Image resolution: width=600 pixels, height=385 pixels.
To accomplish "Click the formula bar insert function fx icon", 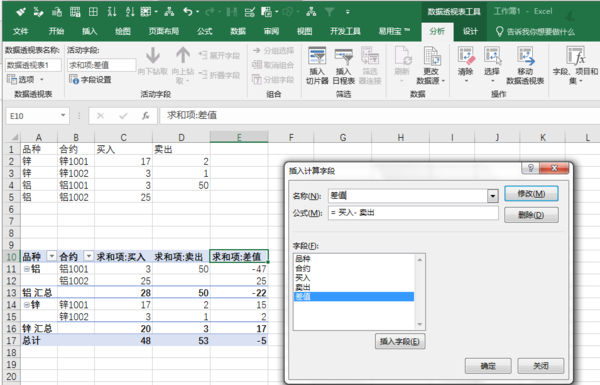I will 145,116.
